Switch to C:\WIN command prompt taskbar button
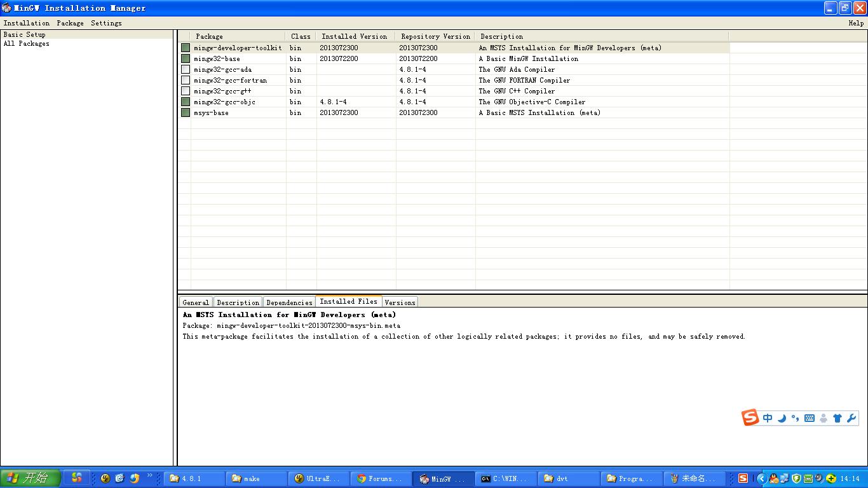 [x=506, y=478]
